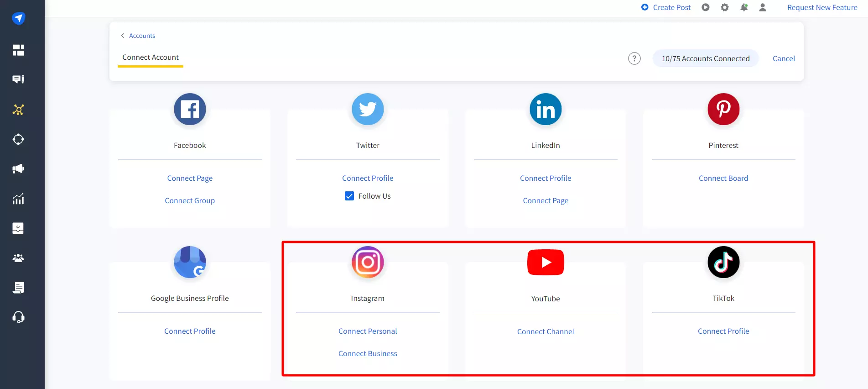Connect a Facebook Page
The image size is (868, 389).
(x=190, y=178)
